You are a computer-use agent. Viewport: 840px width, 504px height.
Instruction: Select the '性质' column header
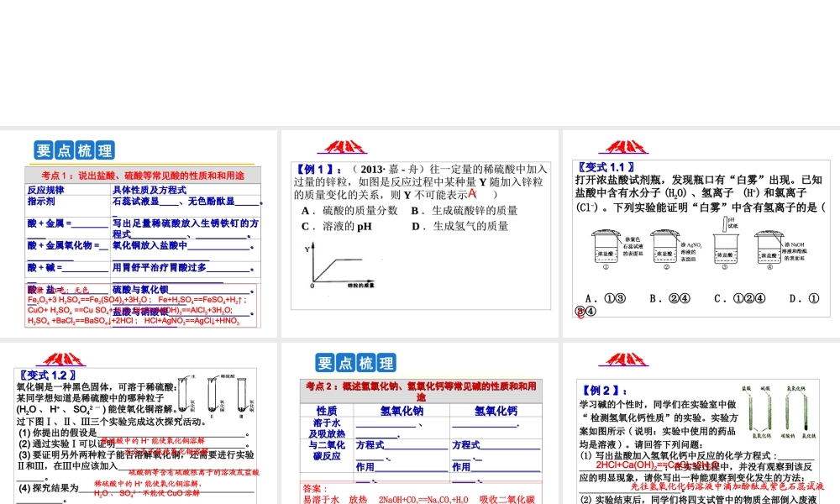pyautogui.click(x=327, y=411)
